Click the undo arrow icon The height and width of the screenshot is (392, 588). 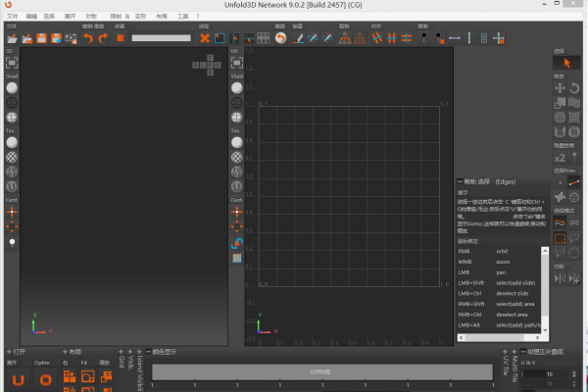point(88,38)
